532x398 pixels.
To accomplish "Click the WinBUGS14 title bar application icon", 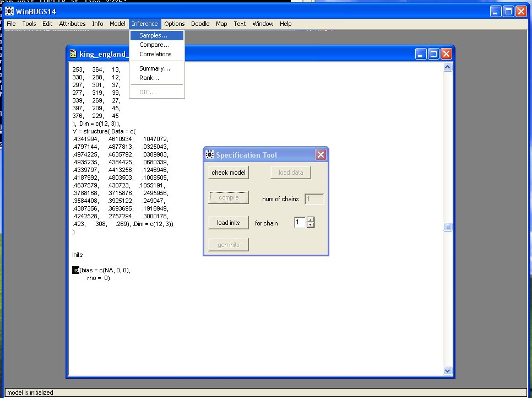I will 9,11.
